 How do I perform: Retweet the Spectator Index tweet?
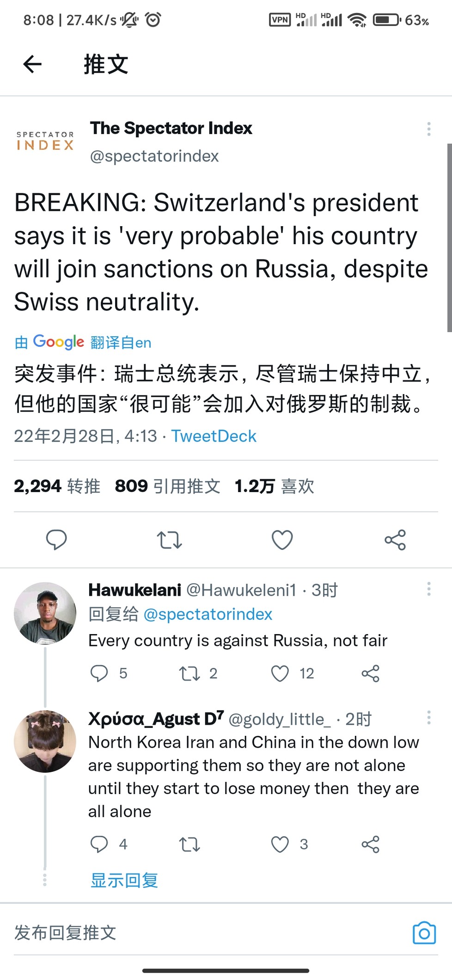169,540
